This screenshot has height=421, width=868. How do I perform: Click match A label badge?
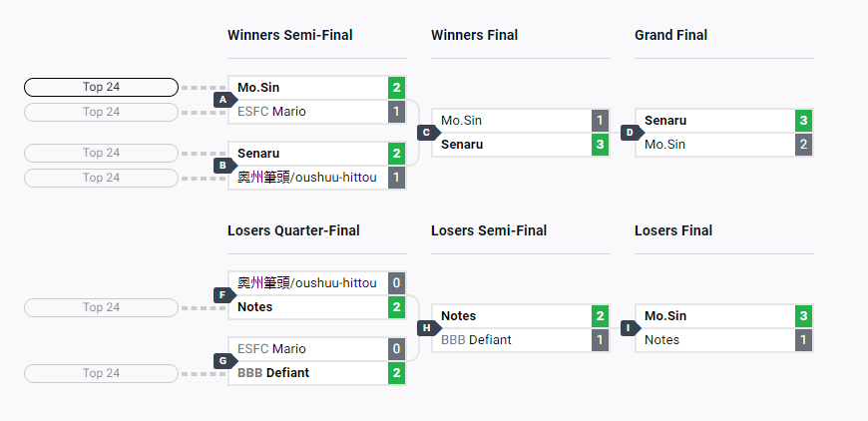[223, 100]
